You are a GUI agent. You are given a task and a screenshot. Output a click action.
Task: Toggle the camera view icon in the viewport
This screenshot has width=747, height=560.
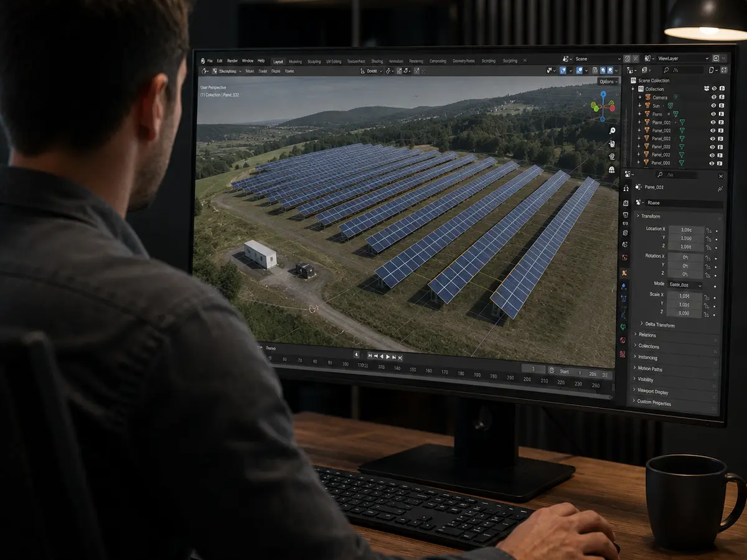613,156
